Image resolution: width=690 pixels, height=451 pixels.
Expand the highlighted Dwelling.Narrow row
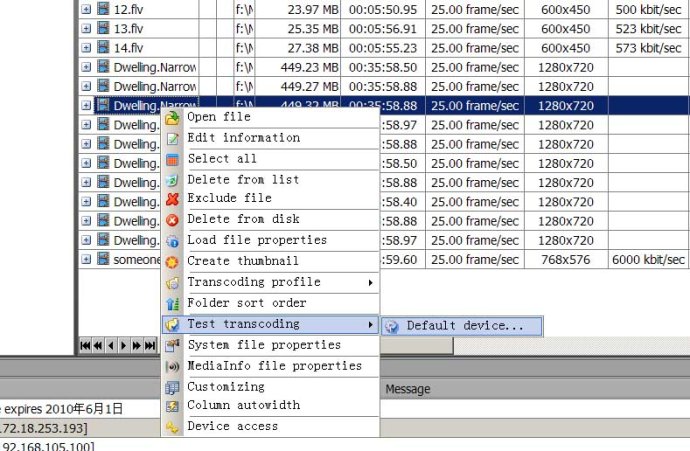pos(86,106)
